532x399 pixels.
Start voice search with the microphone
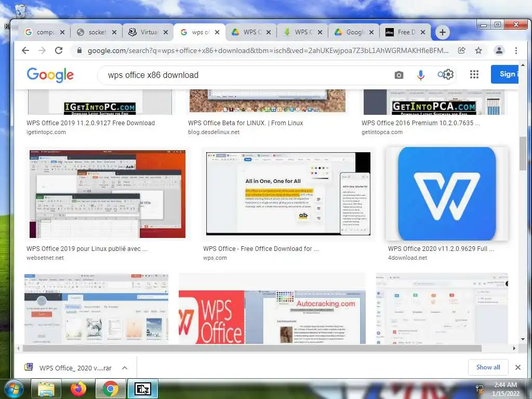click(421, 75)
